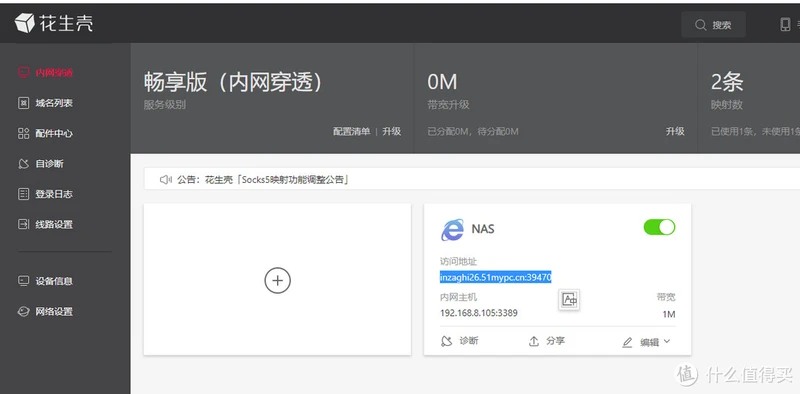Screen dimensions: 800x394
Task: Click the 内网穿透 monitor icon
Action: point(23,72)
